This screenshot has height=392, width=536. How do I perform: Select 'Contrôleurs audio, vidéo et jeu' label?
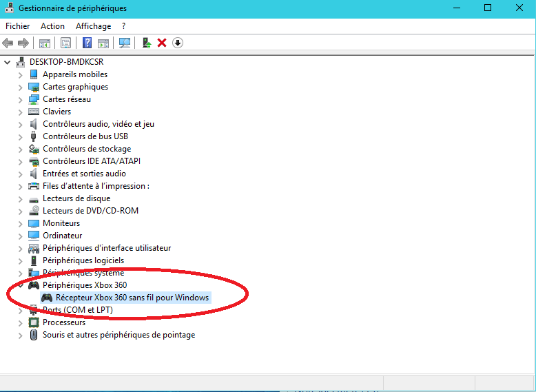(99, 124)
